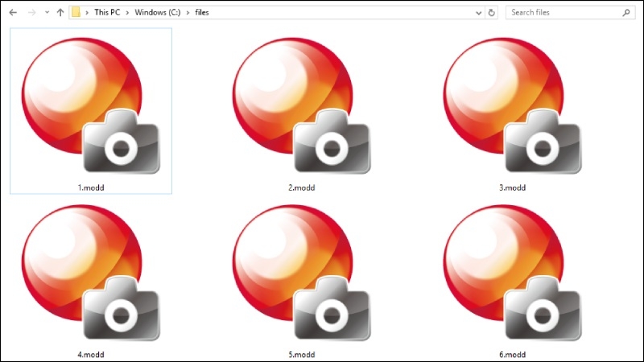Expand the address bar history dropdown
This screenshot has height=362, width=644.
(478, 13)
